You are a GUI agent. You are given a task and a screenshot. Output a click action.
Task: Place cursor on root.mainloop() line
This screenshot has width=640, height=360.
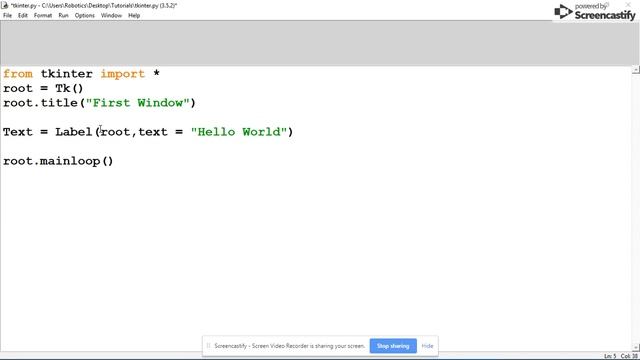(x=58, y=161)
